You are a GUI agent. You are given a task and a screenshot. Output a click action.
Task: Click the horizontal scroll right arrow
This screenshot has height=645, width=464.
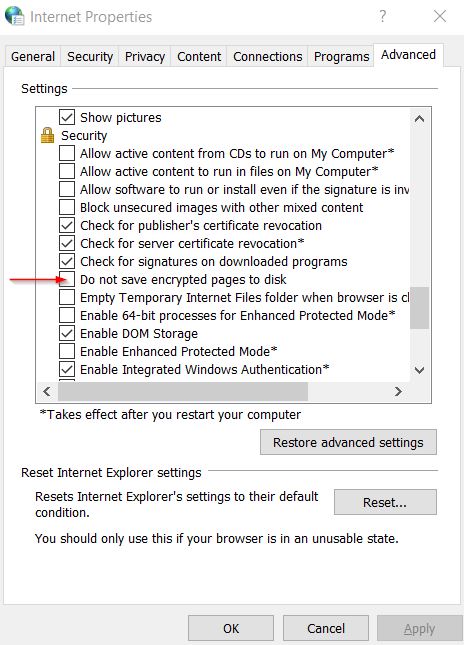pos(398,391)
